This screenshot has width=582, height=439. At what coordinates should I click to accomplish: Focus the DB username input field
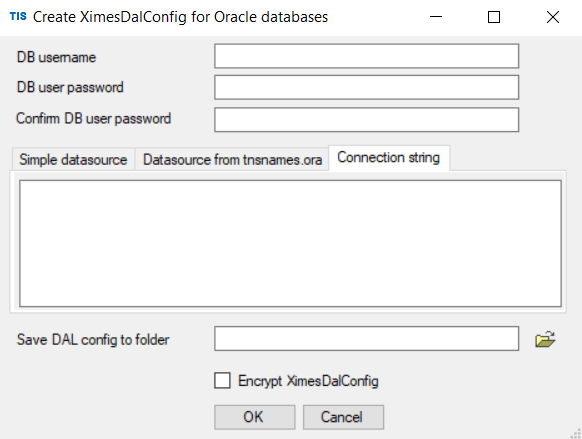point(366,56)
